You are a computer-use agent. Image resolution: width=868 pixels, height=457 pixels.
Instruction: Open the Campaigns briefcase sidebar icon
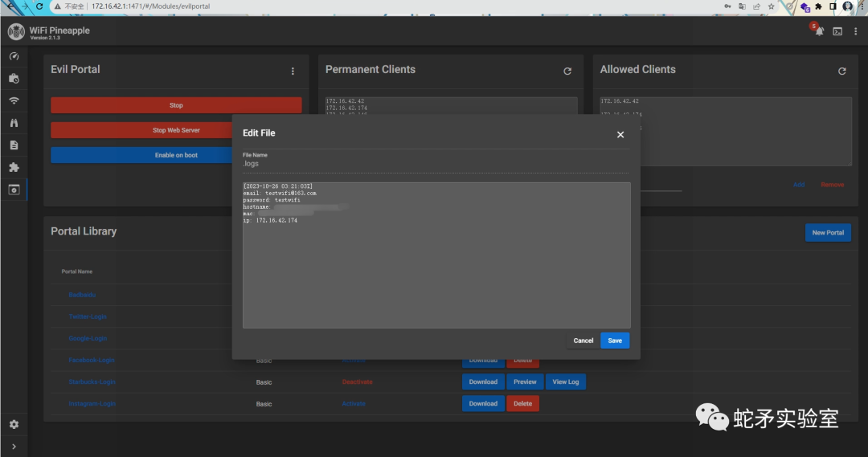(x=14, y=79)
